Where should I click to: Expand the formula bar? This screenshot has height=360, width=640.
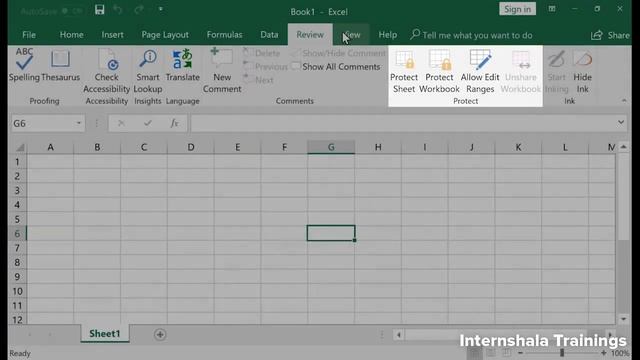(x=621, y=122)
